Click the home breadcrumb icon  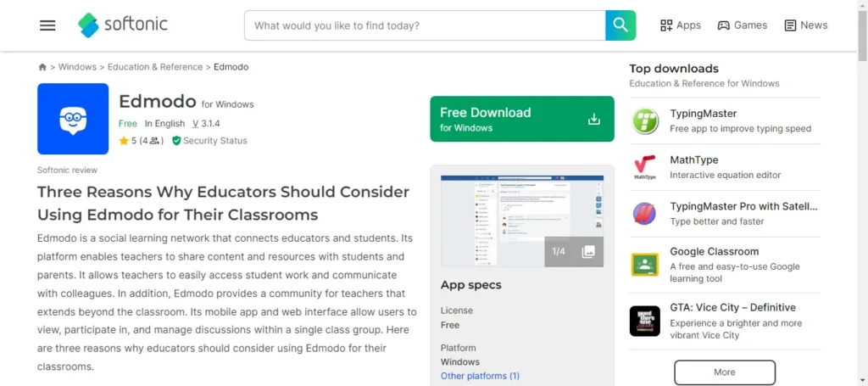click(42, 67)
